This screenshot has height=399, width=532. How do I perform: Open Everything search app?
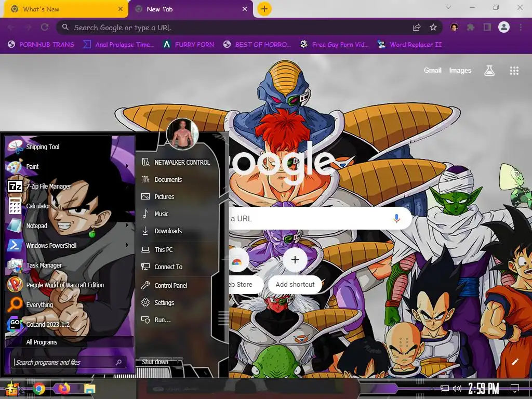point(69,304)
